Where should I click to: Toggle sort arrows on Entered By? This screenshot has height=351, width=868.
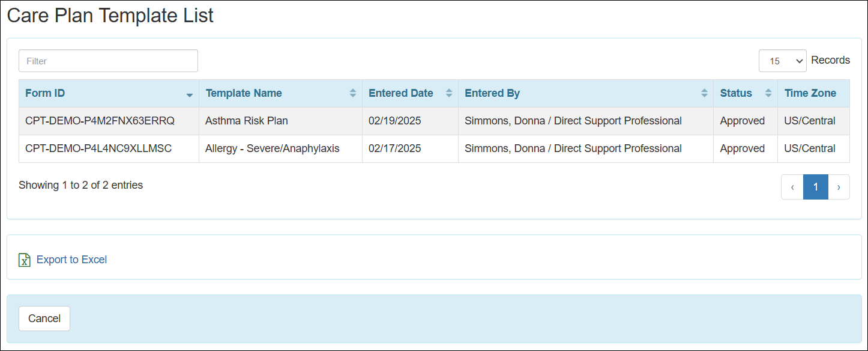(x=704, y=93)
